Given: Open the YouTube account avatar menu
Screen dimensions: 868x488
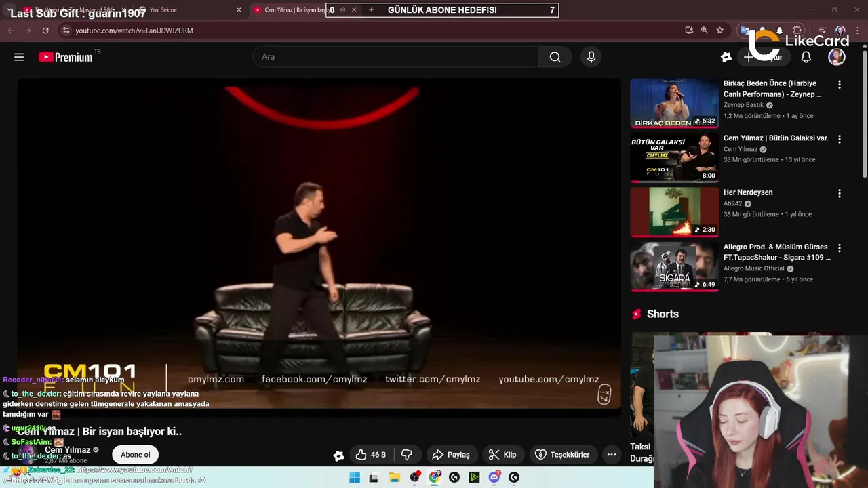Looking at the screenshot, I should pos(837,57).
